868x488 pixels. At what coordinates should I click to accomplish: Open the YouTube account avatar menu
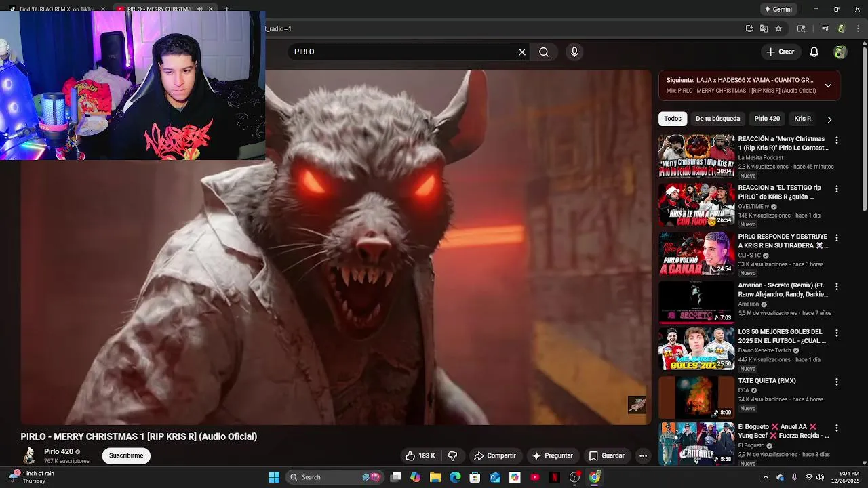coord(840,52)
